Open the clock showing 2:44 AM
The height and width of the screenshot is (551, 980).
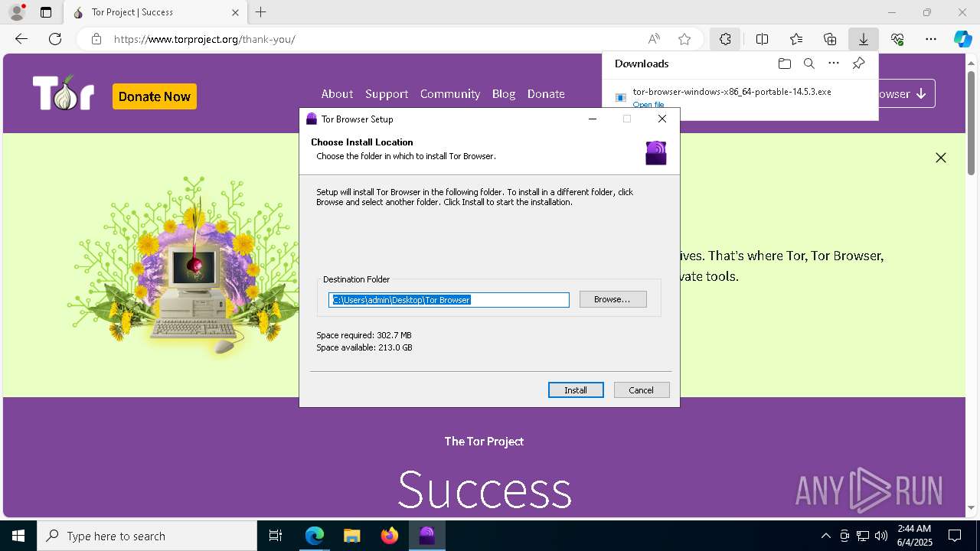(x=913, y=536)
